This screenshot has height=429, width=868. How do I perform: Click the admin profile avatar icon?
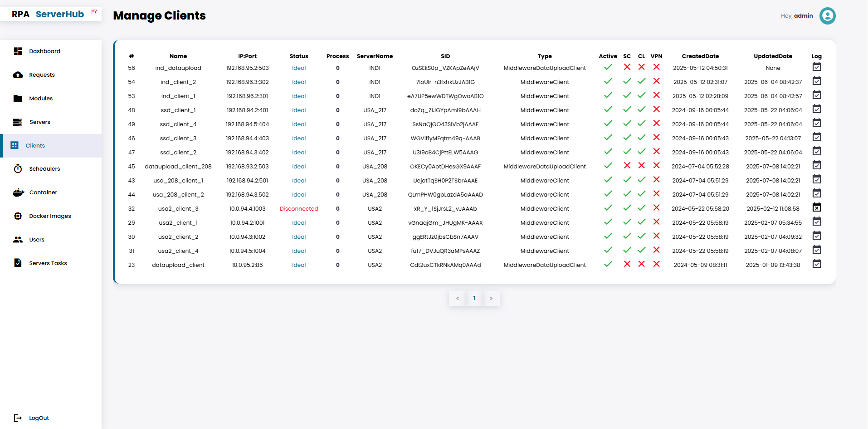click(x=827, y=16)
